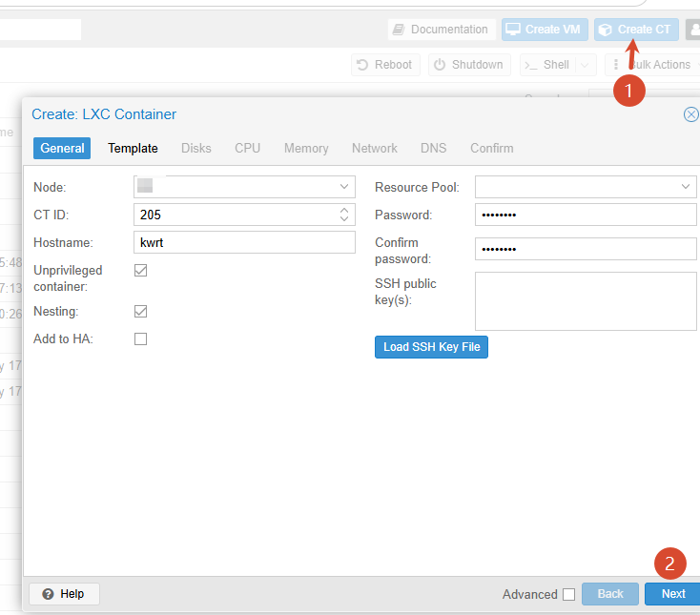The height and width of the screenshot is (615, 700).
Task: Click the Reboot button
Action: pos(385,65)
